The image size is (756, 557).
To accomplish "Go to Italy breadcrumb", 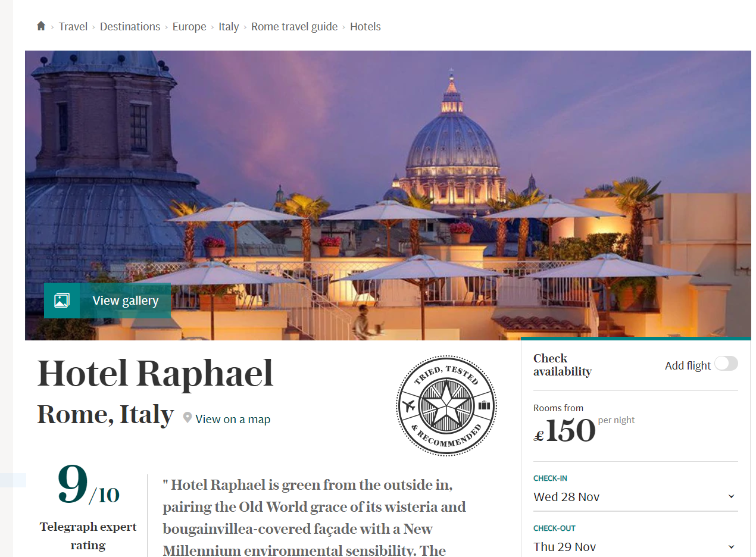I will pyautogui.click(x=229, y=27).
